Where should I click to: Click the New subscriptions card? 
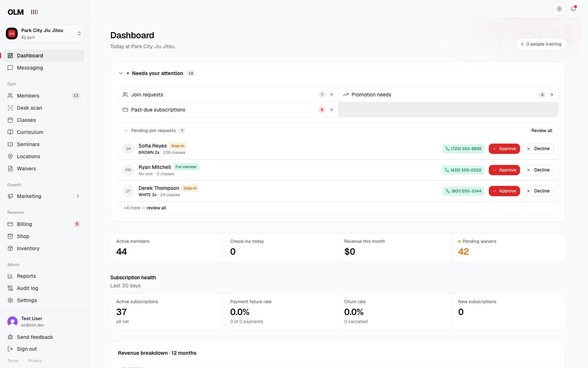pyautogui.click(x=509, y=312)
